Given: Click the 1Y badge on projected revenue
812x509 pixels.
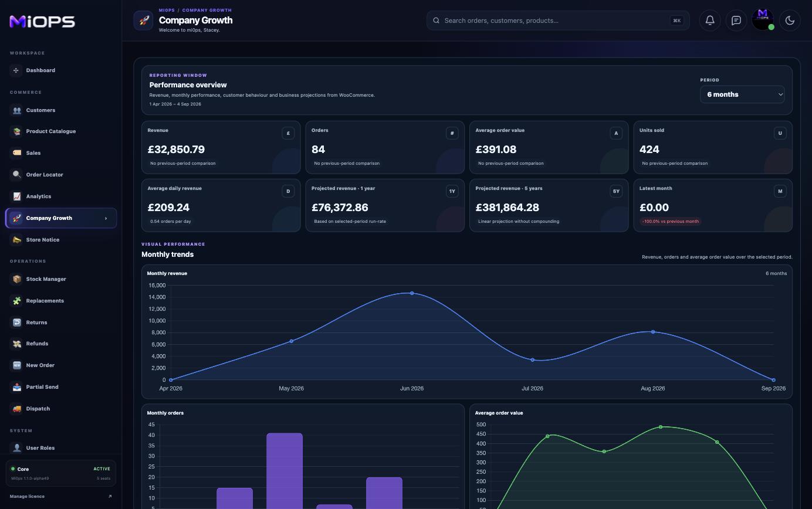Looking at the screenshot, I should pyautogui.click(x=452, y=191).
